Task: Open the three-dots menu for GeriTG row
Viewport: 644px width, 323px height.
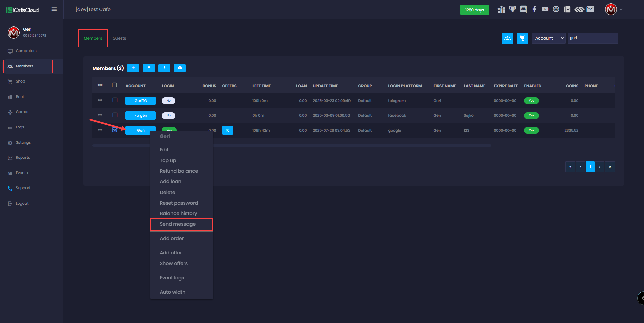Action: 100,100
